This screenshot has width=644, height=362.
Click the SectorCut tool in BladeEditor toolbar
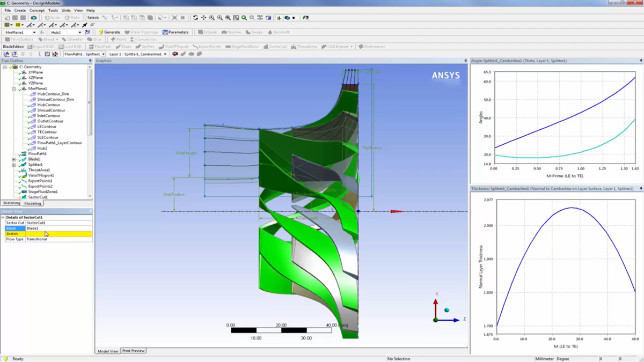(x=275, y=47)
